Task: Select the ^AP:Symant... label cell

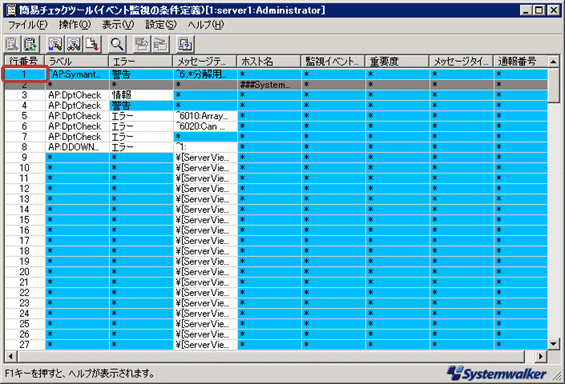Action: [77, 74]
